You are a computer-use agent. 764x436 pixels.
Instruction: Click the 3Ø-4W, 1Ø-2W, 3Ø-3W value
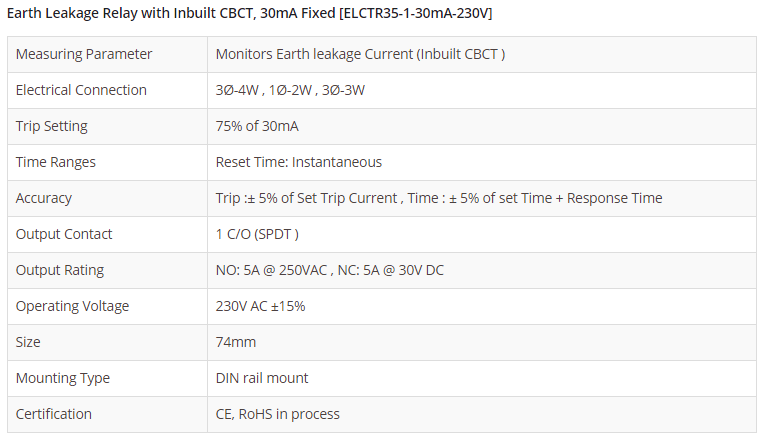click(x=290, y=90)
